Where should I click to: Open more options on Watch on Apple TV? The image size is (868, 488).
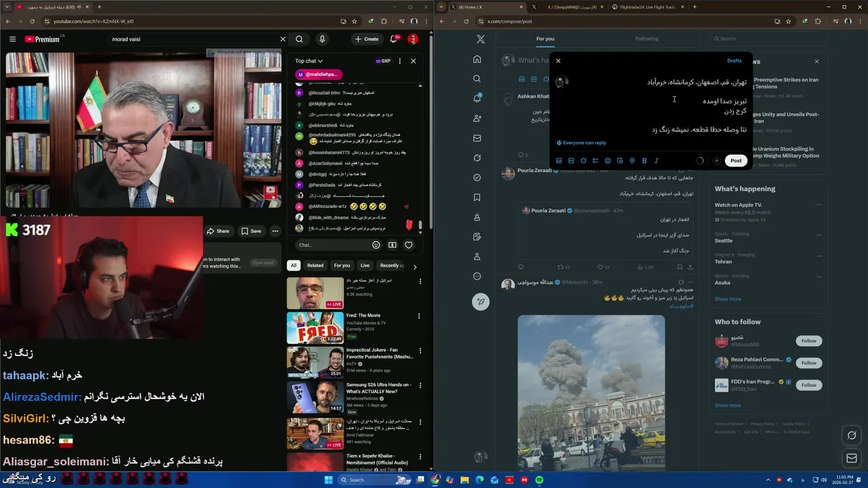(818, 205)
